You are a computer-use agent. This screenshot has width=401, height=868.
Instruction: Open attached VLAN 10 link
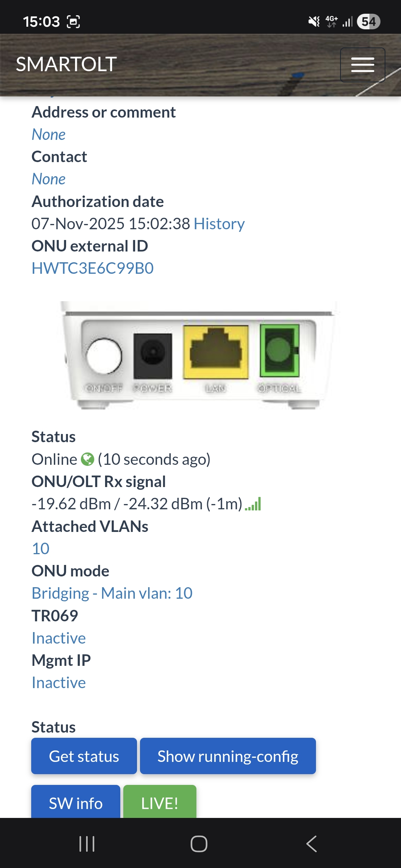(x=40, y=549)
